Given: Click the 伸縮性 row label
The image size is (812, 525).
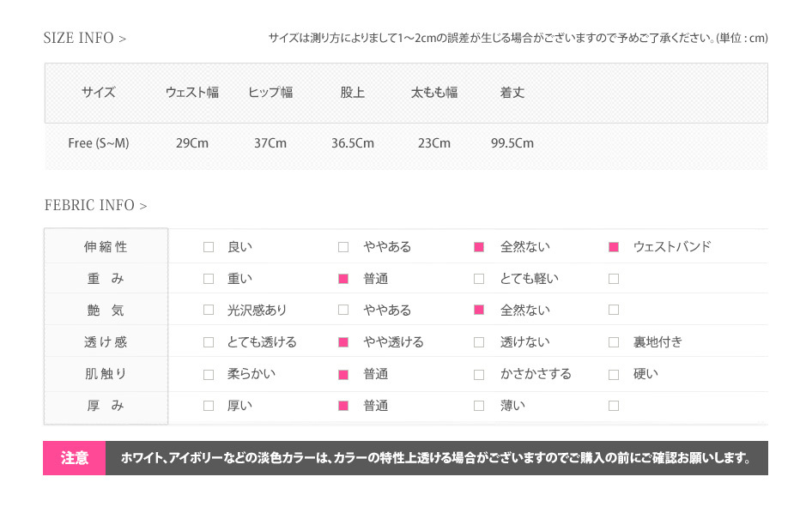Looking at the screenshot, I should tap(106, 247).
